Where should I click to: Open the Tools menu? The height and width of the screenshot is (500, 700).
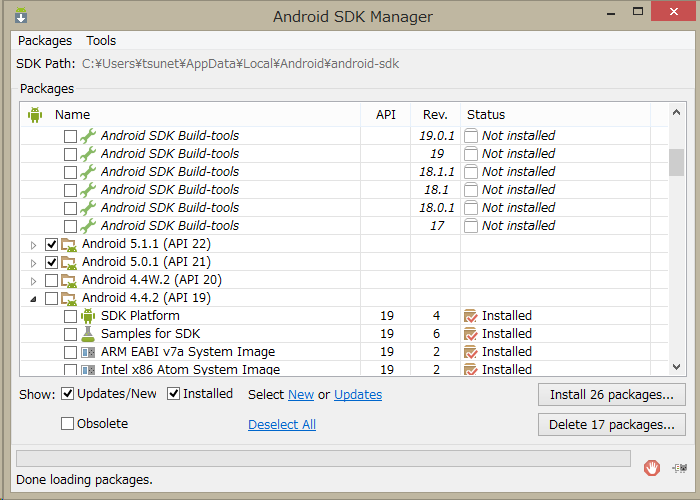point(101,41)
